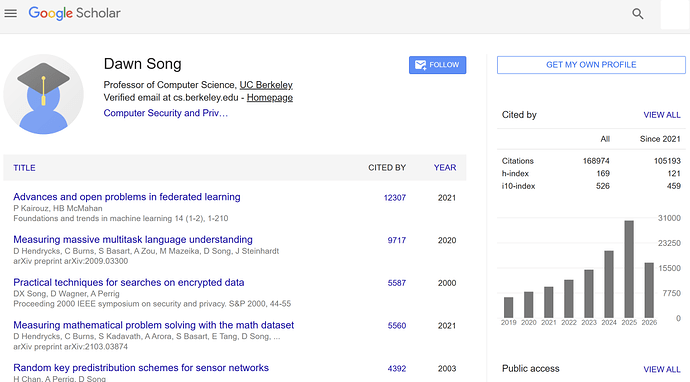Open 12307 citations count link
The image size is (690, 382).
(x=395, y=198)
